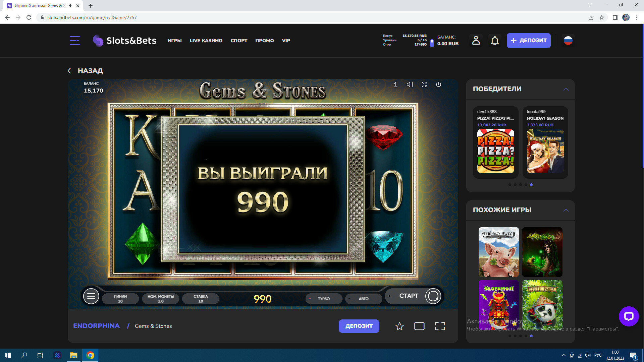
Task: Mute the slot game sound
Action: pos(410,84)
